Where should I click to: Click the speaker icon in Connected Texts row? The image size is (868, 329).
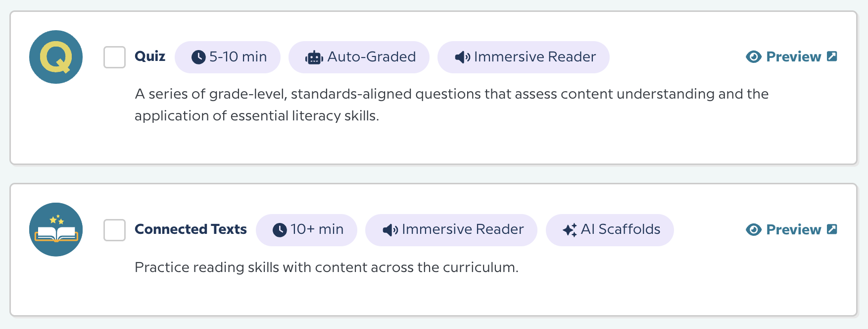coord(390,230)
